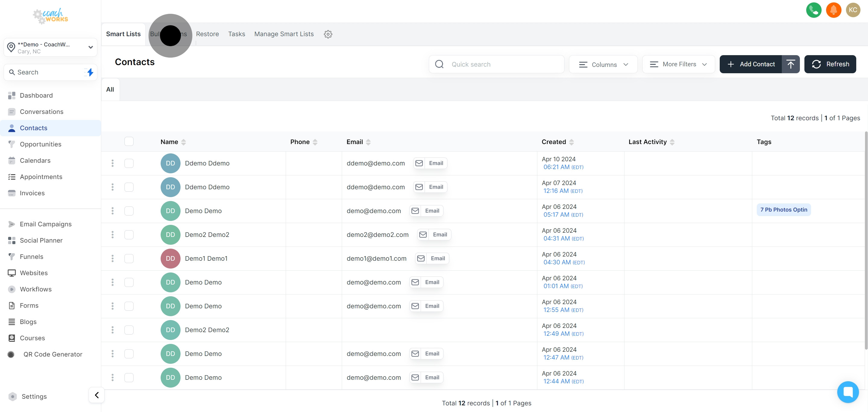Open the Conversations panel from the sidebar

pos(12,112)
